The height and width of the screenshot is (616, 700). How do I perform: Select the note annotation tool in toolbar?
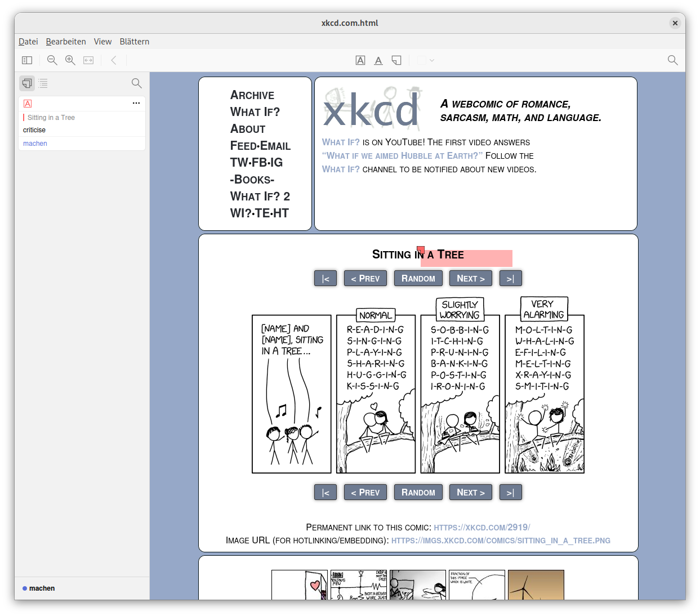tap(396, 60)
